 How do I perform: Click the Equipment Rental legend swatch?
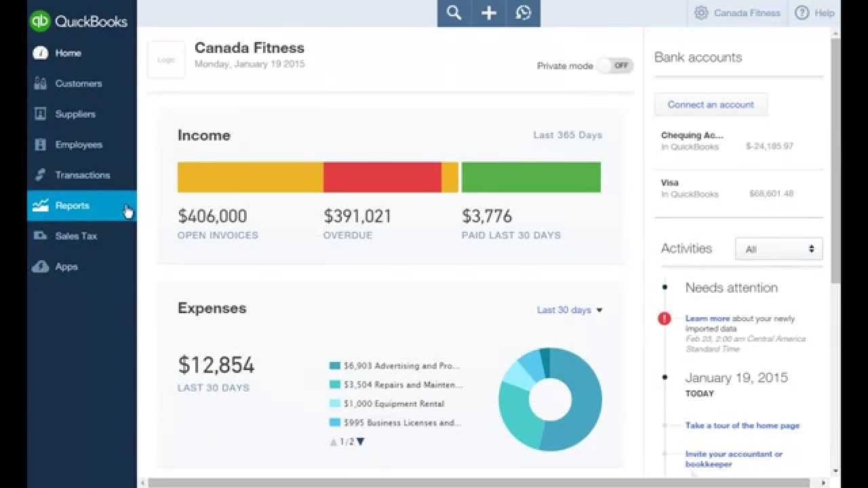[334, 404]
